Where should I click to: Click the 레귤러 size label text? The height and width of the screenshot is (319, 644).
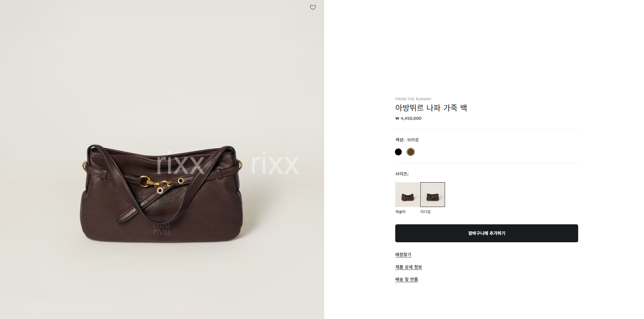(400, 212)
